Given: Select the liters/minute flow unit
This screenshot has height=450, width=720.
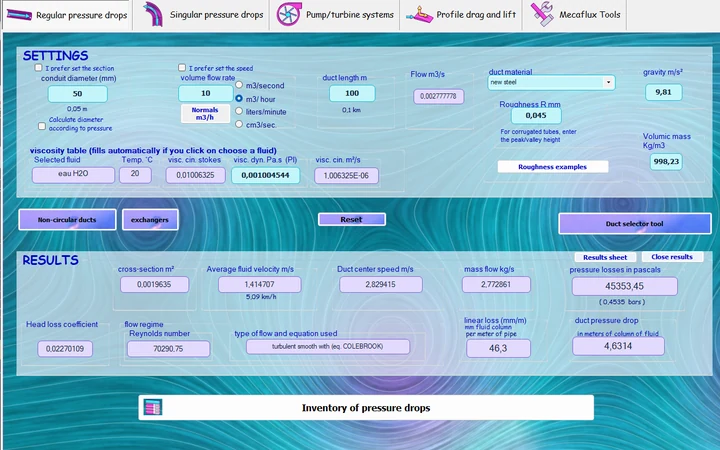Looking at the screenshot, I should [239, 111].
